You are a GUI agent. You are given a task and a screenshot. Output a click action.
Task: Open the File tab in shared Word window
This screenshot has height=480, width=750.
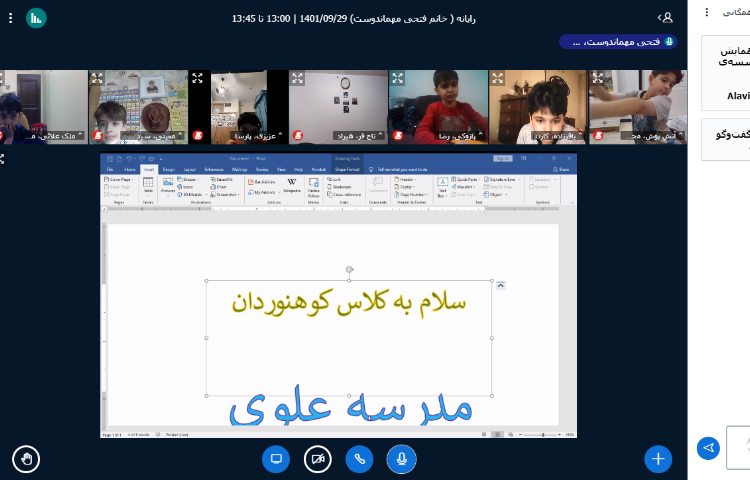(x=110, y=170)
